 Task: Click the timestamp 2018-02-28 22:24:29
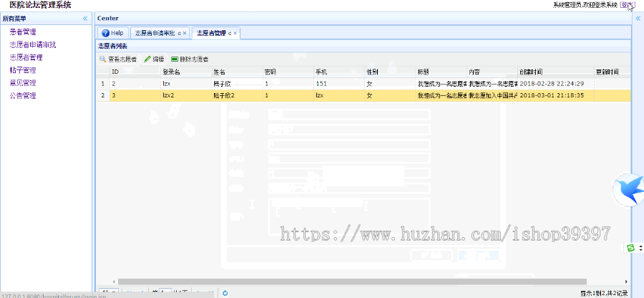(552, 83)
